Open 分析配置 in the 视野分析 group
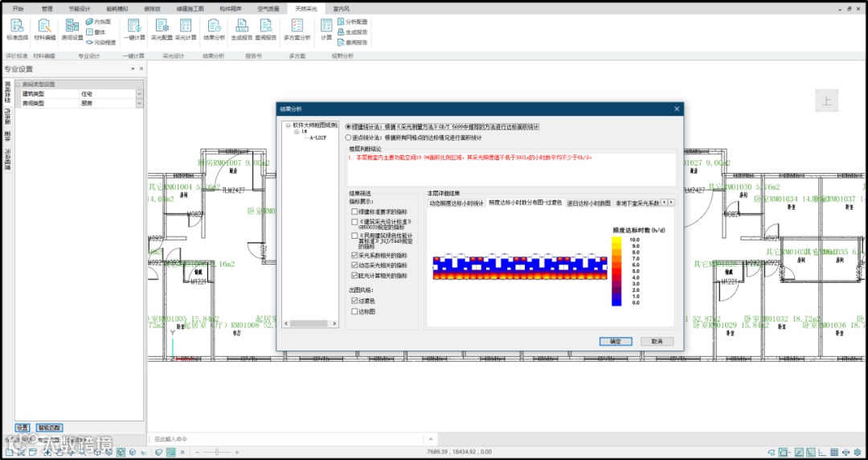This screenshot has width=868, height=460. pos(352,22)
